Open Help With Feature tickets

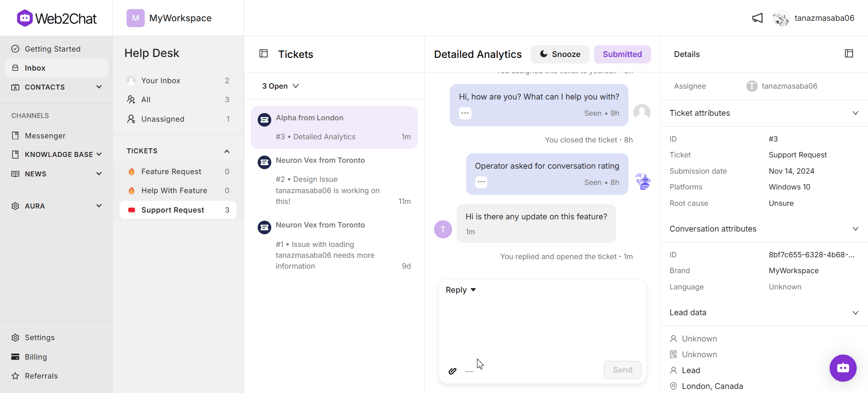point(178,190)
